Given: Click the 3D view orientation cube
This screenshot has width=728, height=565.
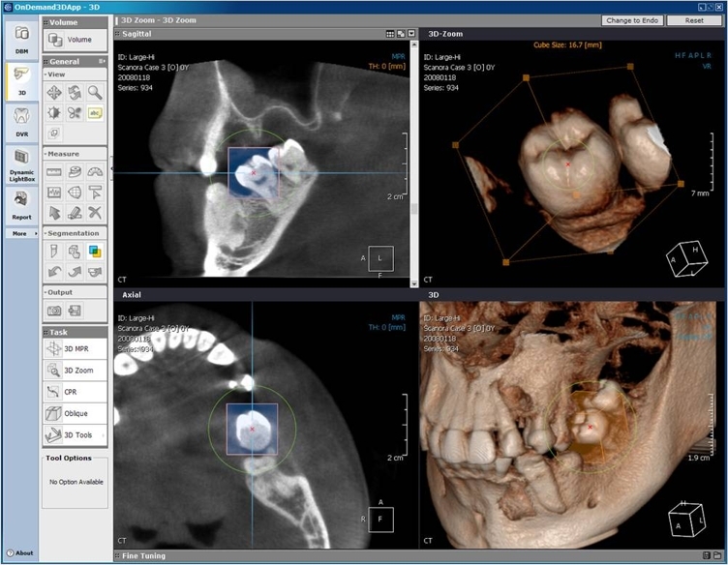Looking at the screenshot, I should [x=687, y=520].
